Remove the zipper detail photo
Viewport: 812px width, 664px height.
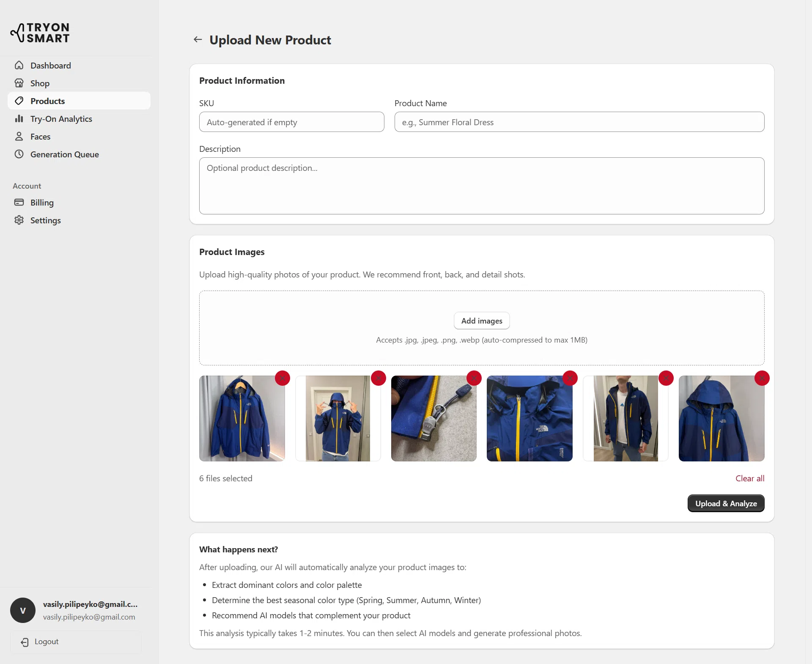474,378
